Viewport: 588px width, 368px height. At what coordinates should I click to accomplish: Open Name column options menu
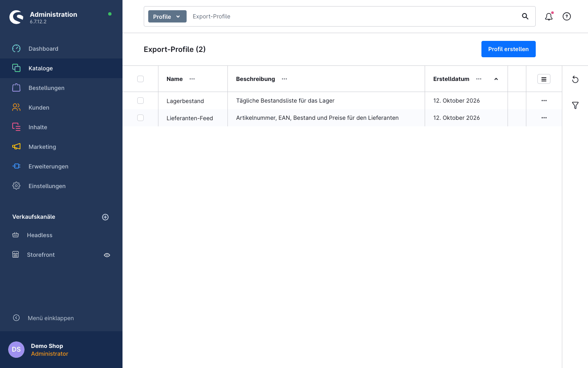pyautogui.click(x=192, y=79)
